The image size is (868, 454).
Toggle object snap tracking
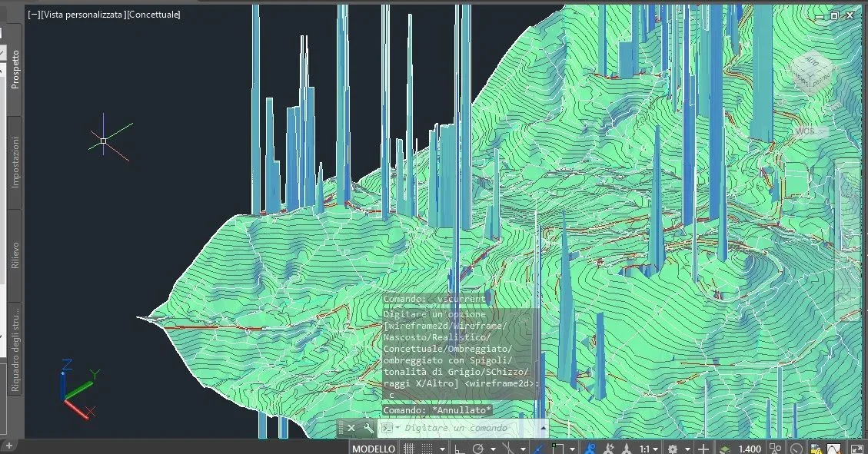(x=539, y=449)
